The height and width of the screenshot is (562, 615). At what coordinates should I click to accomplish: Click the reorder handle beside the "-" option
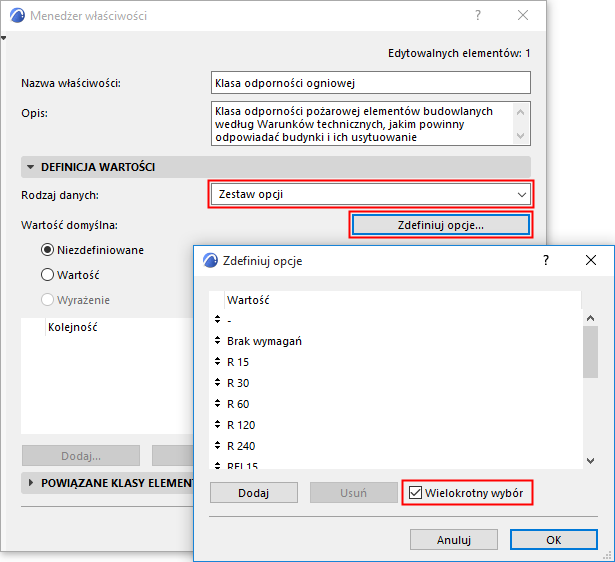coord(218,319)
